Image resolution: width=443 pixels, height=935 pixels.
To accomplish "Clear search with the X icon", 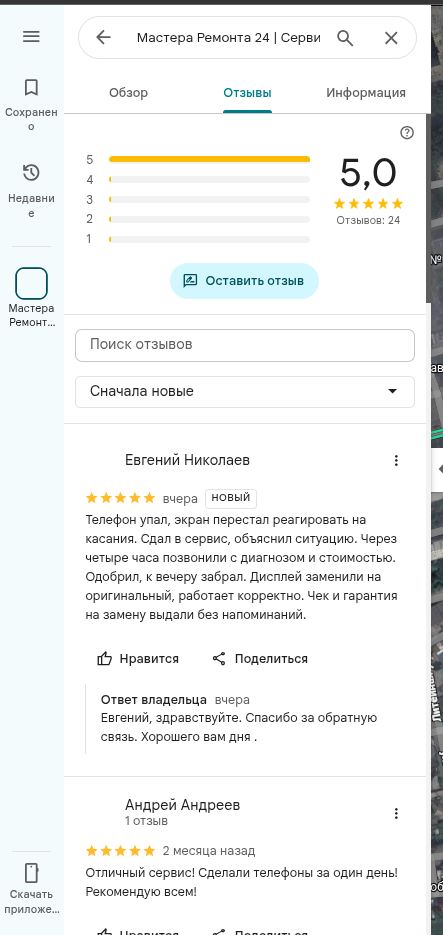I will pos(391,38).
